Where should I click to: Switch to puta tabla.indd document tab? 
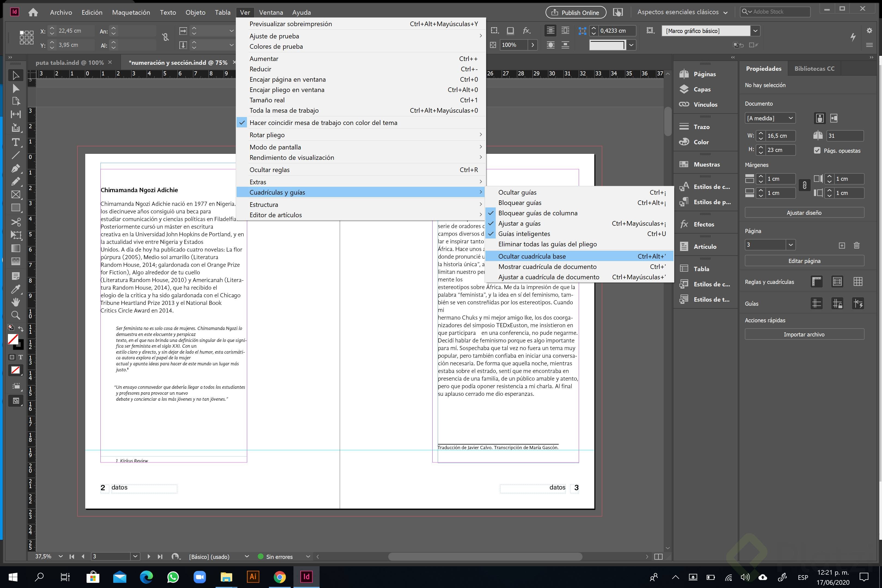[70, 63]
